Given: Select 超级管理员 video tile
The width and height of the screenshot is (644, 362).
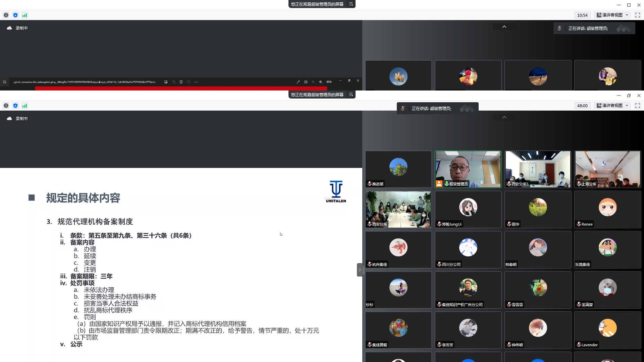Looking at the screenshot, I should click(x=468, y=169).
